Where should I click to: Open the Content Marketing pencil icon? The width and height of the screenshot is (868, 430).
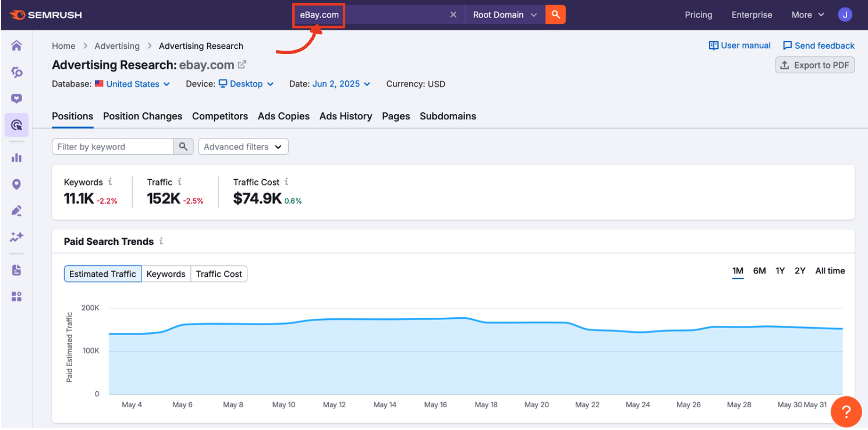16,211
